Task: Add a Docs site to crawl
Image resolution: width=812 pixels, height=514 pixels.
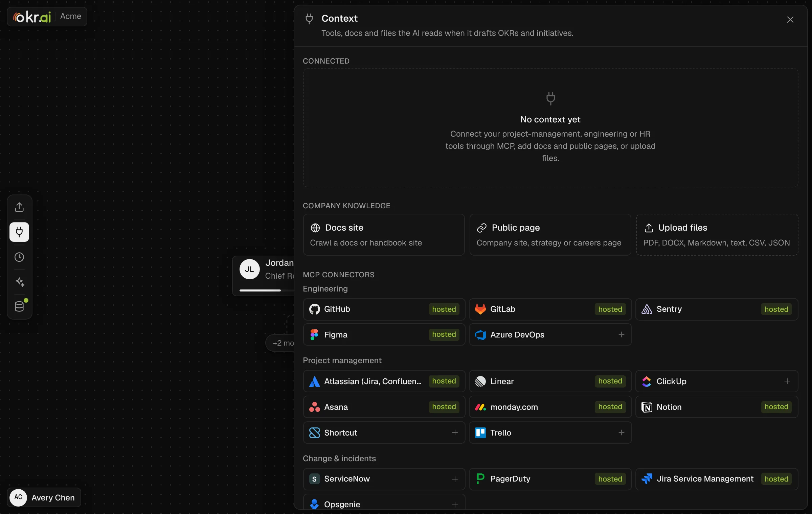Action: coord(384,235)
